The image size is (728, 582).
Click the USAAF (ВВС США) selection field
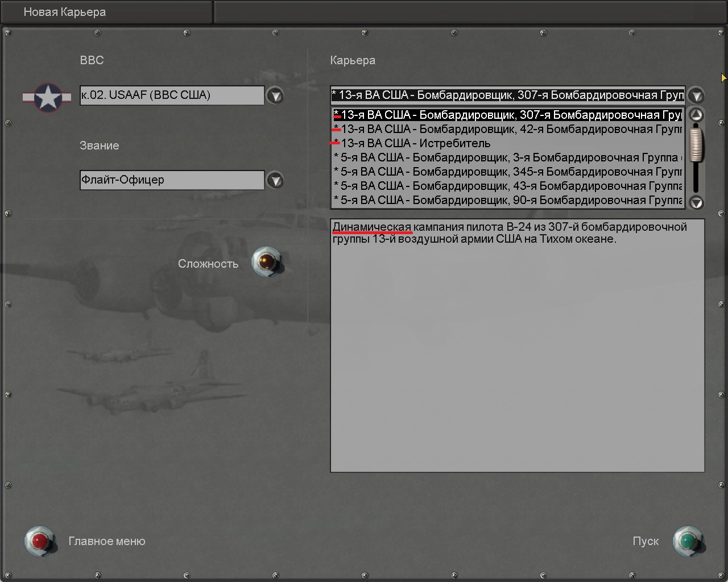point(172,95)
